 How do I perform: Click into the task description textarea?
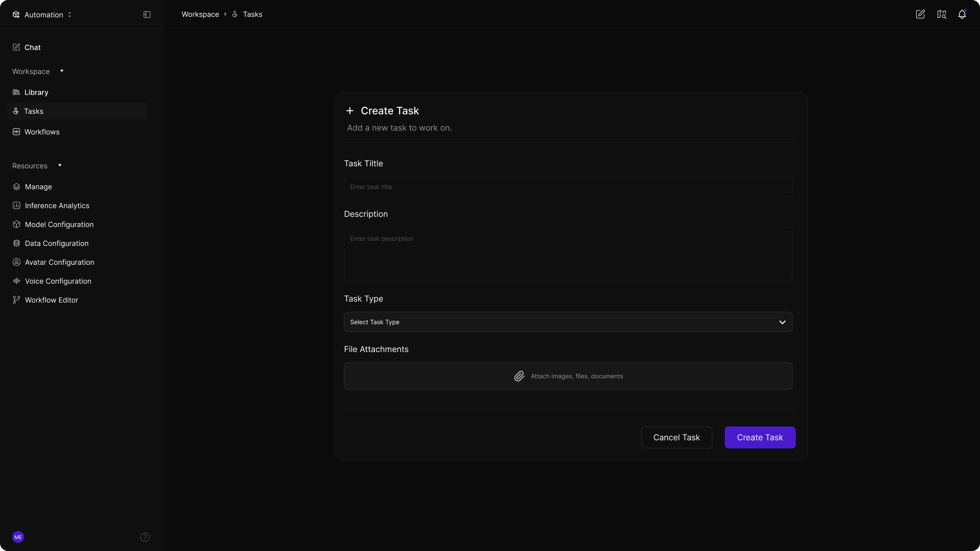[568, 254]
